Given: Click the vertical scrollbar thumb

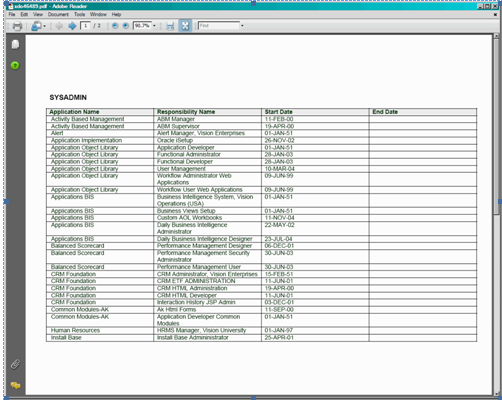Looking at the screenshot, I should (x=496, y=127).
